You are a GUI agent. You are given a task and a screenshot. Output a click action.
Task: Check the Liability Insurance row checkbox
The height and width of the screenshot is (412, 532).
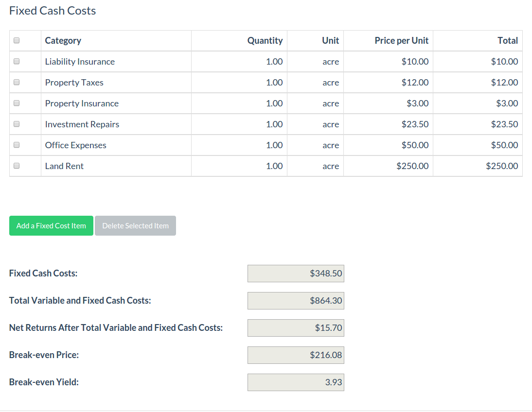17,62
